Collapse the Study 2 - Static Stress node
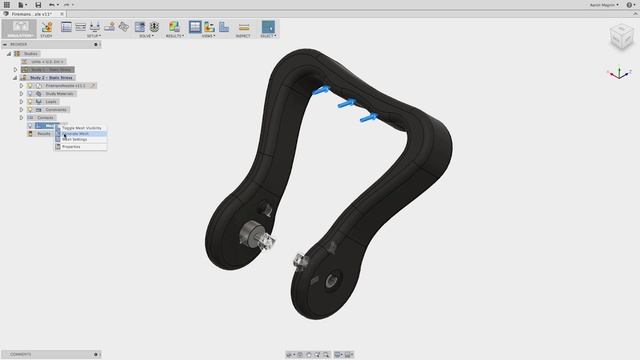The height and width of the screenshot is (360, 640). 15,78
